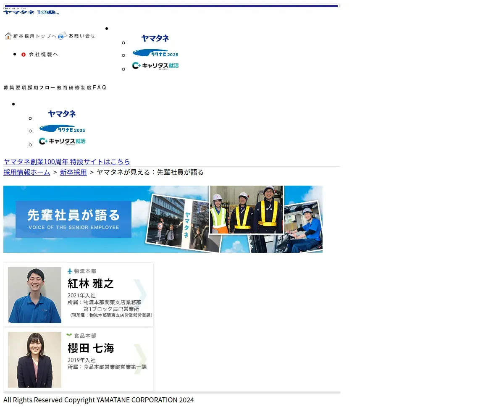Click the photo of 櫻田 七海
The height and width of the screenshot is (420, 504).
34,360
